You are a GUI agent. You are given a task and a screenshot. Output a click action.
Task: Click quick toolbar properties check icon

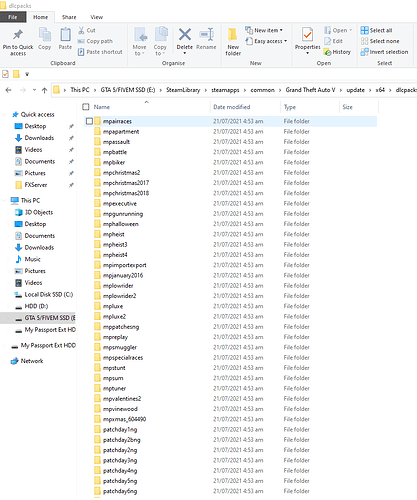pos(5,74)
